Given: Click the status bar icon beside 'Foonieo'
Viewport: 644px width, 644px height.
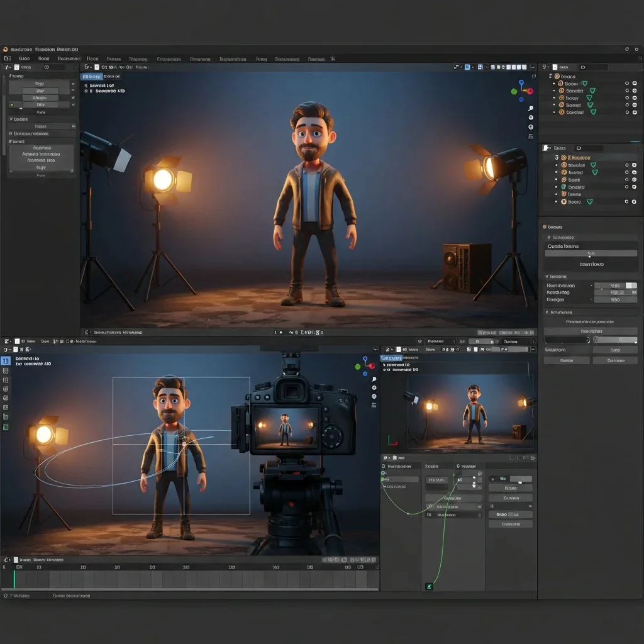Looking at the screenshot, I should tap(6, 596).
